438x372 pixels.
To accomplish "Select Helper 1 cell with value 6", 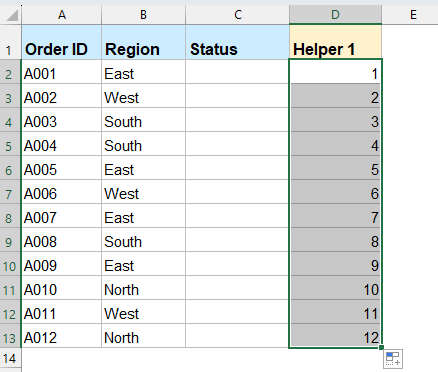I will pos(335,192).
